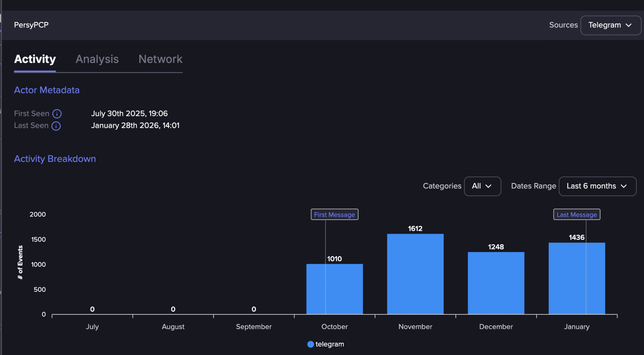Click the November bar showing 1612 events
644x355 pixels.
tap(415, 274)
